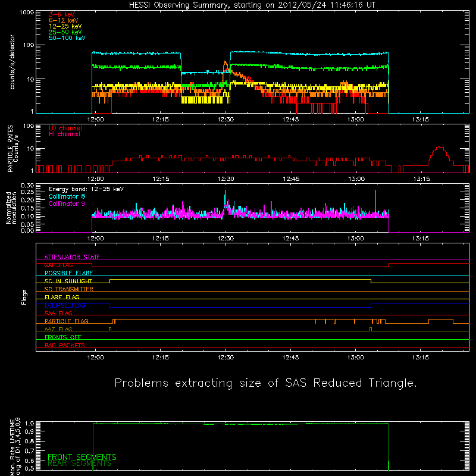Select the Collimator 8 legend entry
Viewport: 476px width, 476px height.
click(x=67, y=196)
